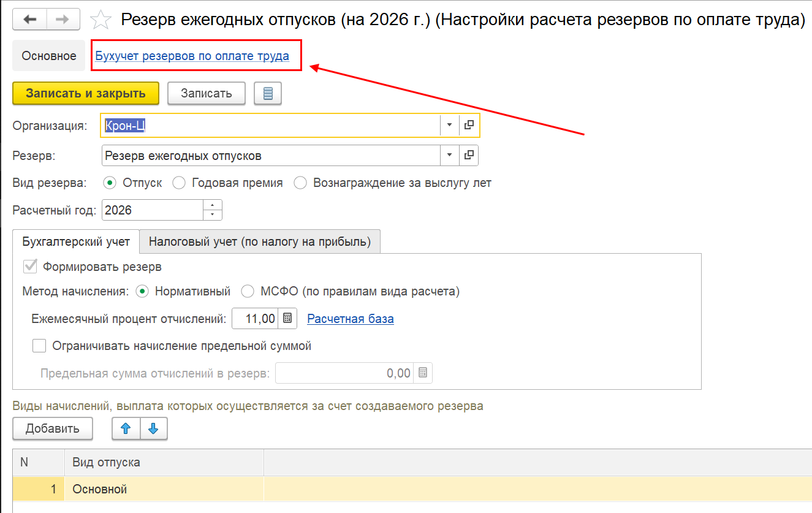Open Бухучет резервов по оплате труда link
This screenshot has width=812, height=513.
(192, 56)
